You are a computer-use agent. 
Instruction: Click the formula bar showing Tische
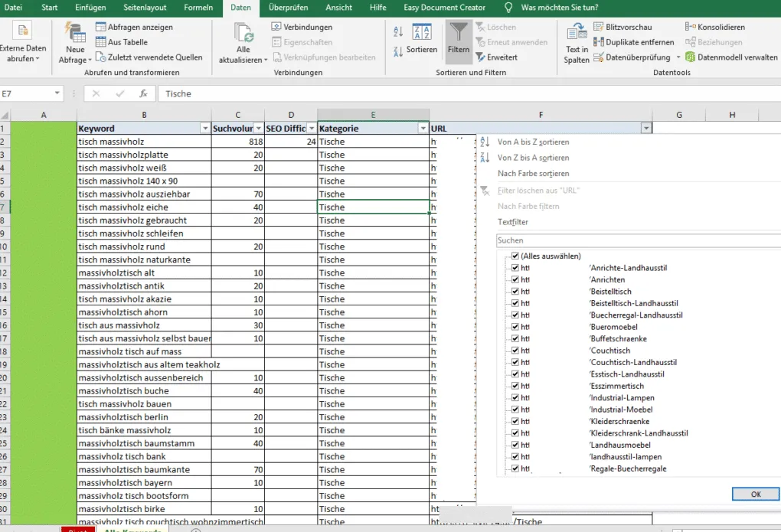468,93
